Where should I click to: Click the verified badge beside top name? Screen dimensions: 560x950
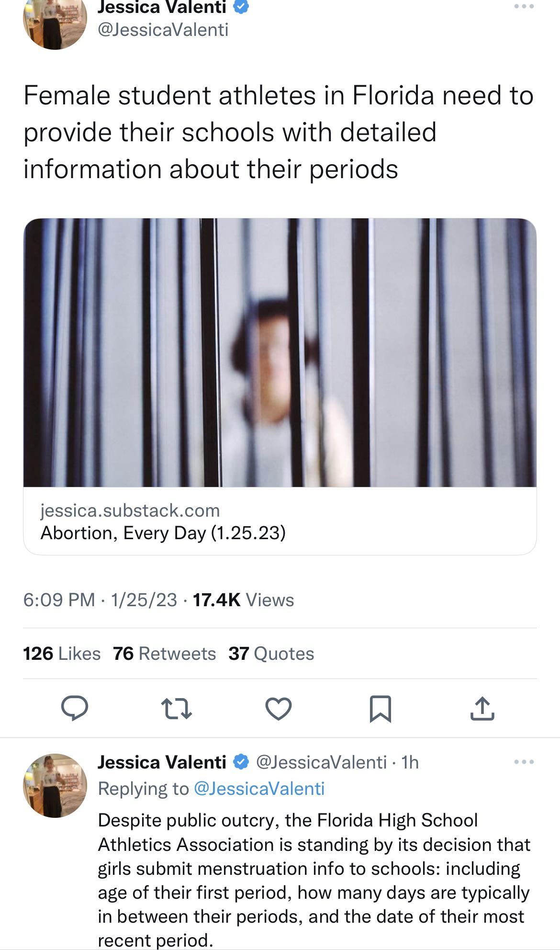pyautogui.click(x=241, y=7)
